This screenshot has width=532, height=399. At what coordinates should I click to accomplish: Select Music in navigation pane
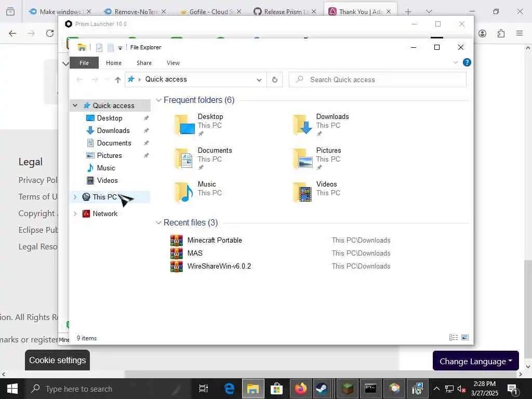(x=106, y=168)
